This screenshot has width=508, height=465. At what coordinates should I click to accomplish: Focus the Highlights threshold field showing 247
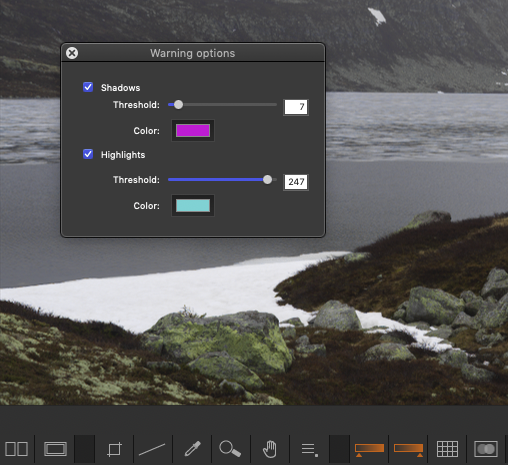pos(296,182)
